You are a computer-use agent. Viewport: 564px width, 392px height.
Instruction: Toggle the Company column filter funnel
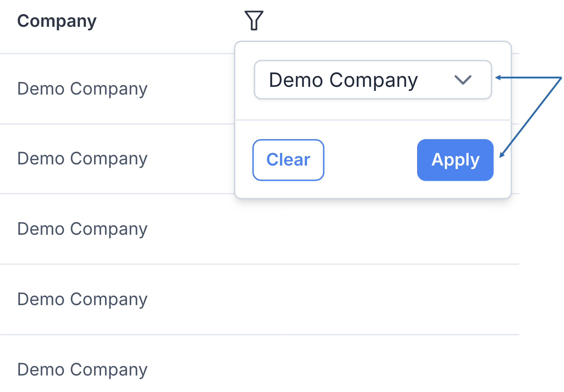click(254, 20)
